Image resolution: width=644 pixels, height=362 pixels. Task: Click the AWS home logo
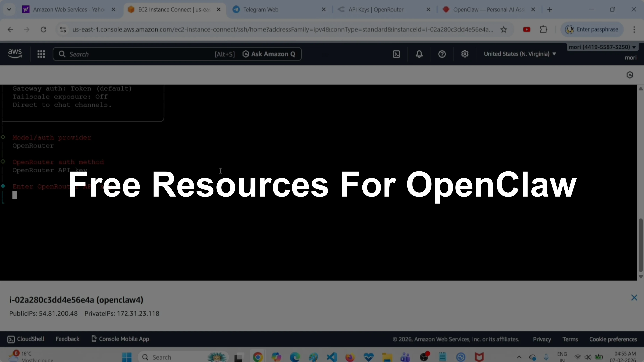(x=15, y=54)
